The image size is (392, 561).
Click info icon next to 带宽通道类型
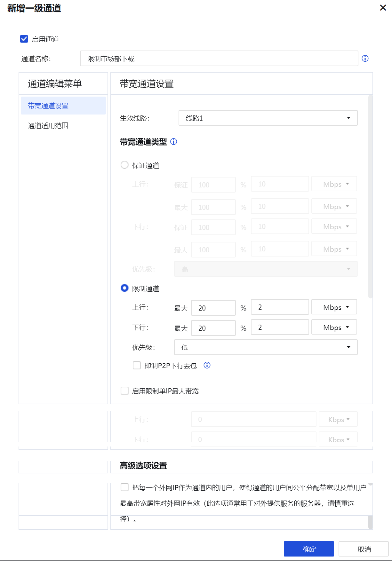pyautogui.click(x=173, y=142)
